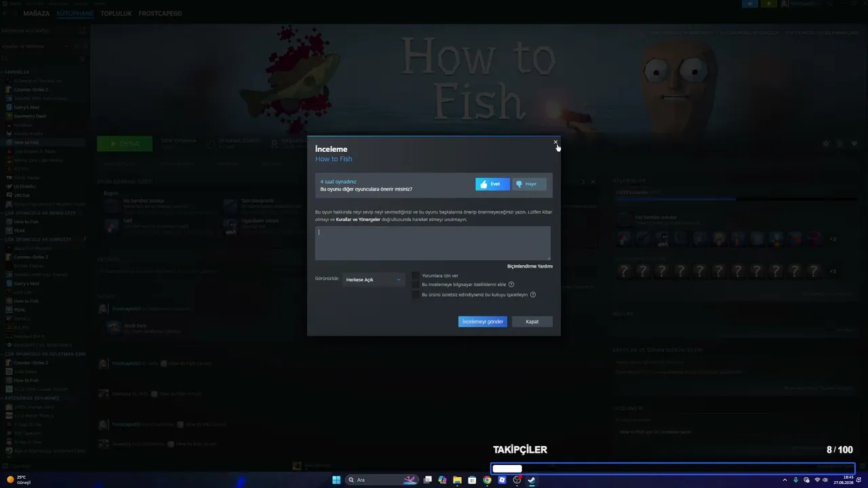Check the ürünü ücretsiz edindiyseniz box
Viewport: 868px width, 488px height.
click(415, 295)
